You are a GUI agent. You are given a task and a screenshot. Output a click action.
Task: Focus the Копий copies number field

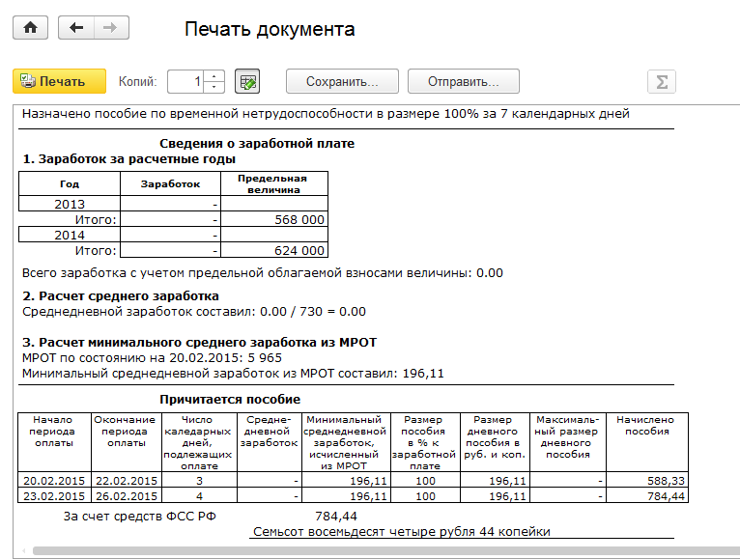click(185, 82)
